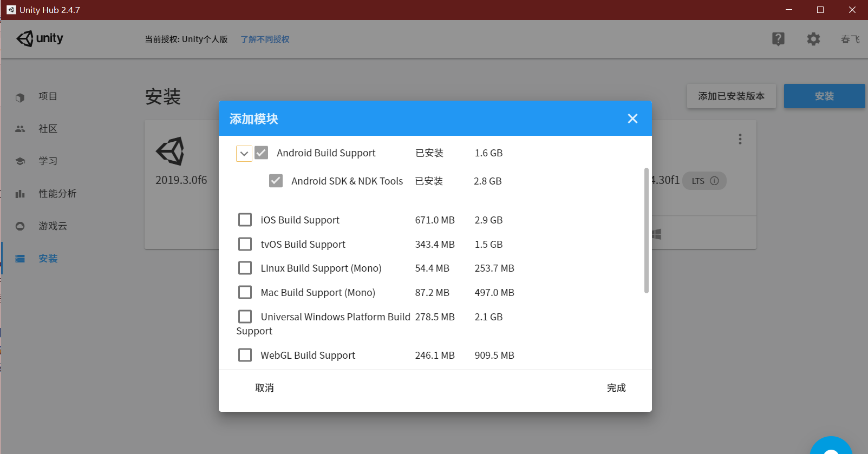Check Mac Build Support (Mono) checkbox

[x=245, y=292]
